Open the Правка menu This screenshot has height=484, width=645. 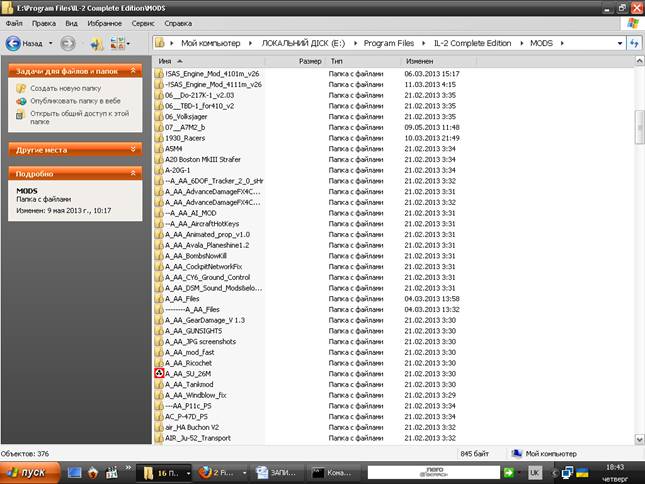coord(44,23)
